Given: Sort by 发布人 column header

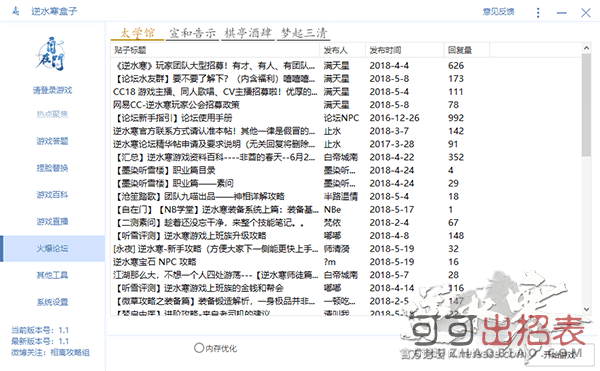Looking at the screenshot, I should coord(342,50).
